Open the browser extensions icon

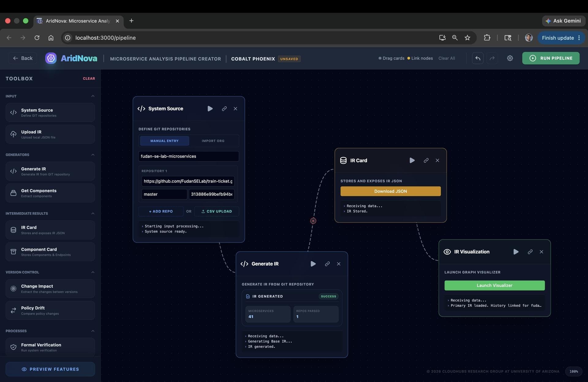click(x=487, y=38)
